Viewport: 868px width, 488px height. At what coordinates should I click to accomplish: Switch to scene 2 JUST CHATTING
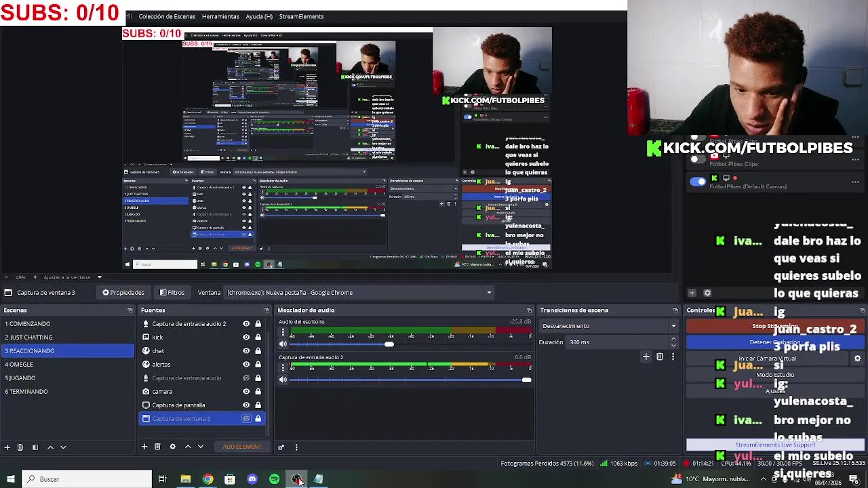(x=68, y=338)
